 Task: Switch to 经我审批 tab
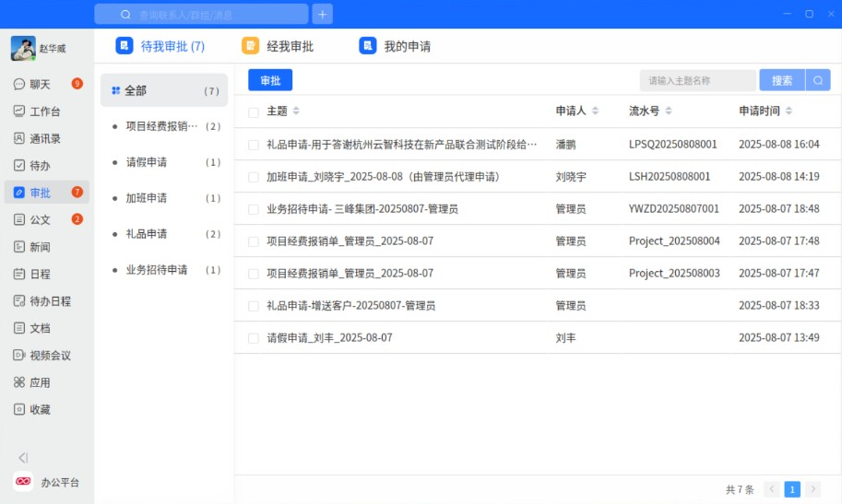click(279, 46)
